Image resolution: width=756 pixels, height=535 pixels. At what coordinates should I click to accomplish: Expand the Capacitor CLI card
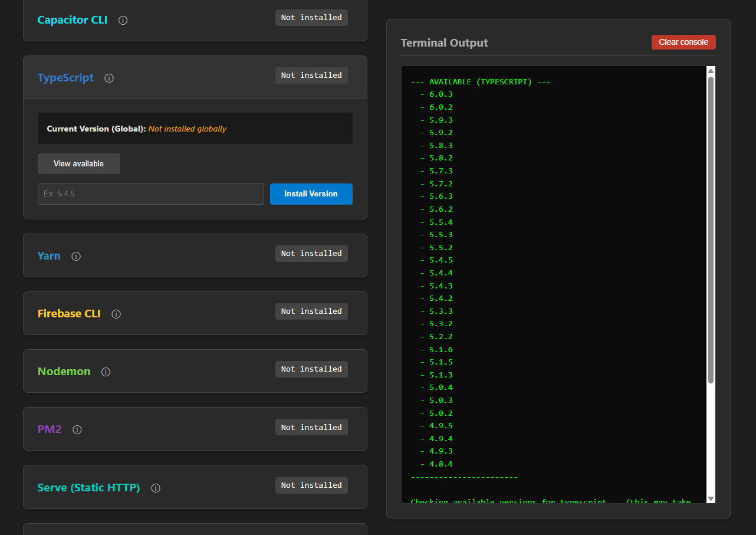pos(195,20)
